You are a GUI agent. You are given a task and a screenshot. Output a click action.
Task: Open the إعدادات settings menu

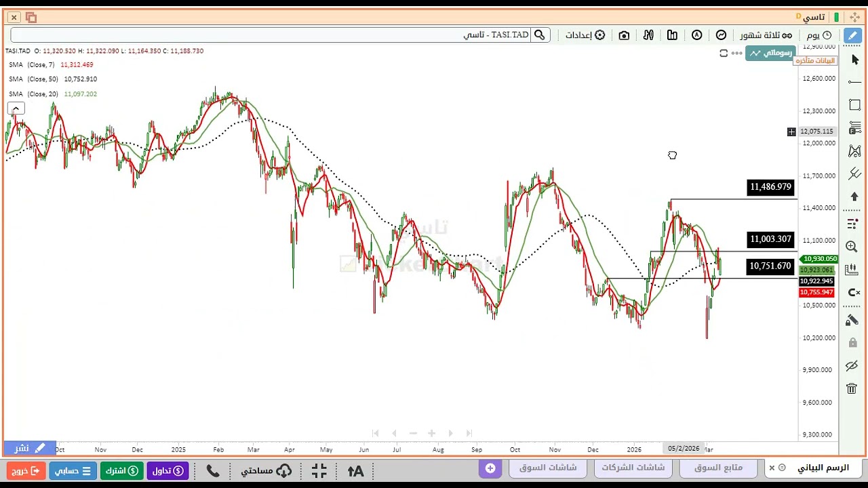coord(585,35)
